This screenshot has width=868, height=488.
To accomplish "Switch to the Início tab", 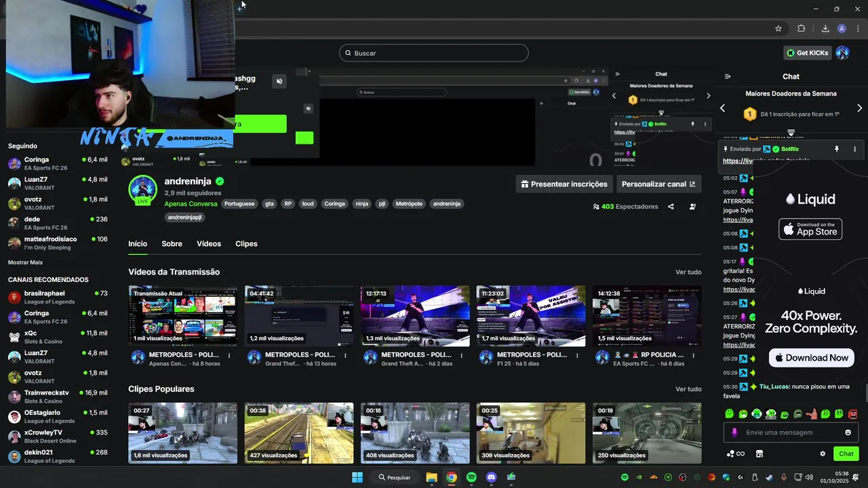I will click(x=138, y=244).
